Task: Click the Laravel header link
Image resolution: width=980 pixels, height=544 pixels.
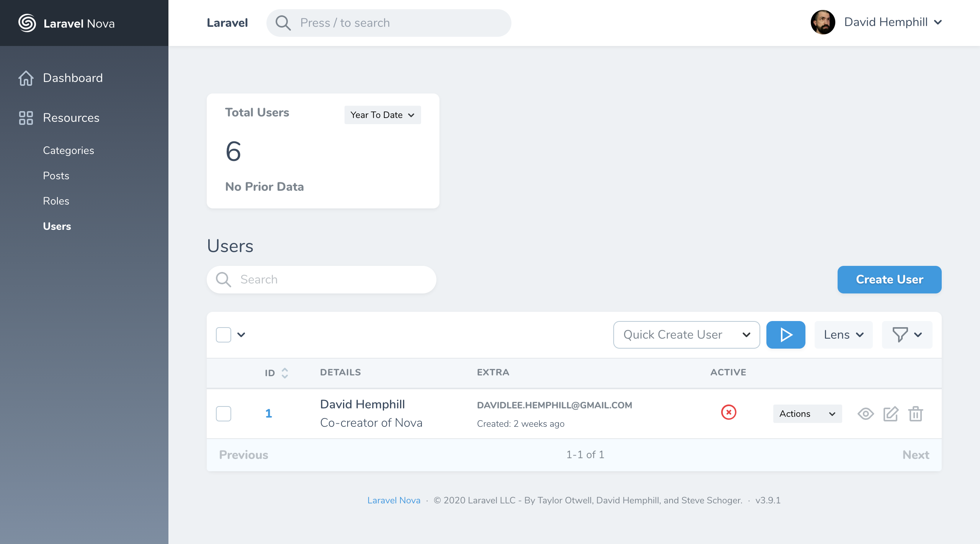Action: click(x=227, y=23)
